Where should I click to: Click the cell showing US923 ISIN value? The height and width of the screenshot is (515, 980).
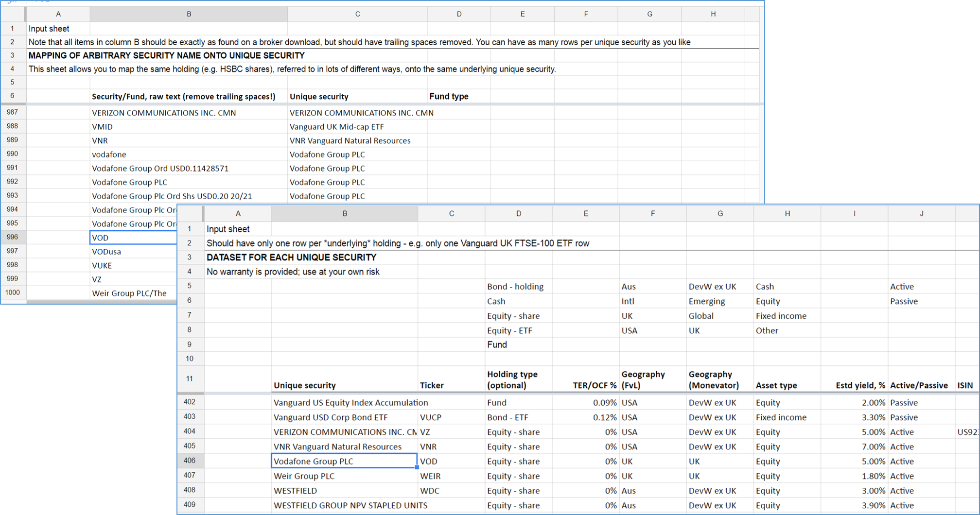pos(968,431)
